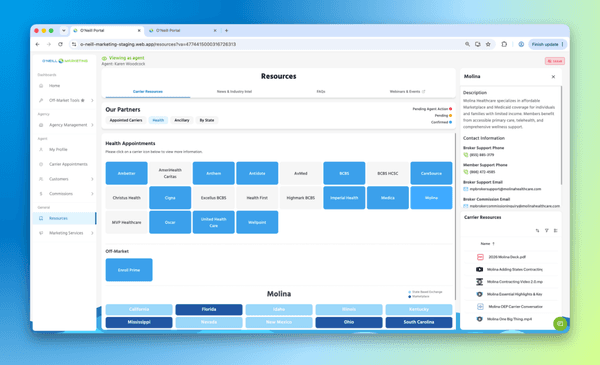The height and width of the screenshot is (365, 600).
Task: Click the Customers sidebar icon
Action: point(41,179)
